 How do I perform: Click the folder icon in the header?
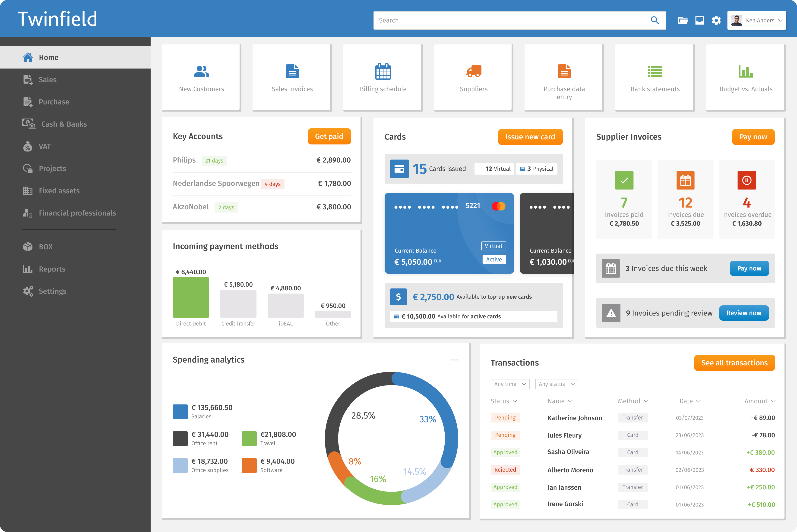tap(683, 20)
